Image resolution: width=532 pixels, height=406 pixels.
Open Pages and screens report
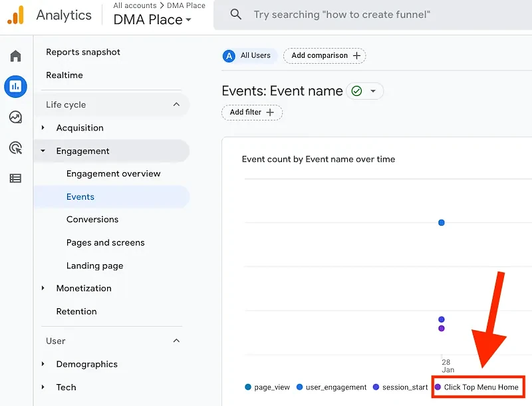106,243
